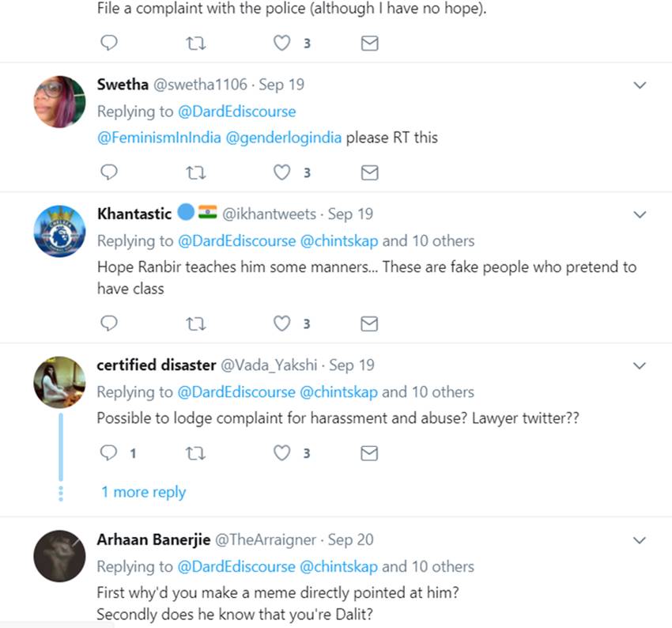Reply to certified disaster's tweet
672x628 pixels.
point(110,452)
